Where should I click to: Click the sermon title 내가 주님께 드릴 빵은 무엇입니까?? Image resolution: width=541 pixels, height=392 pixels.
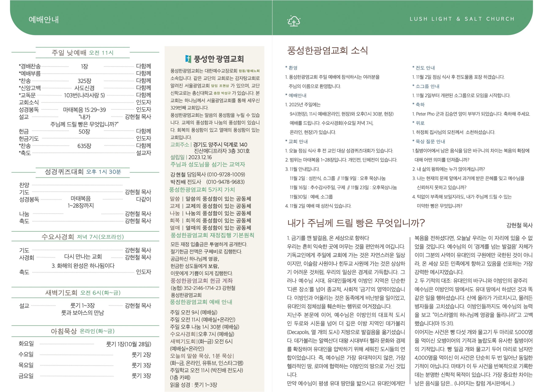[x=356, y=223]
